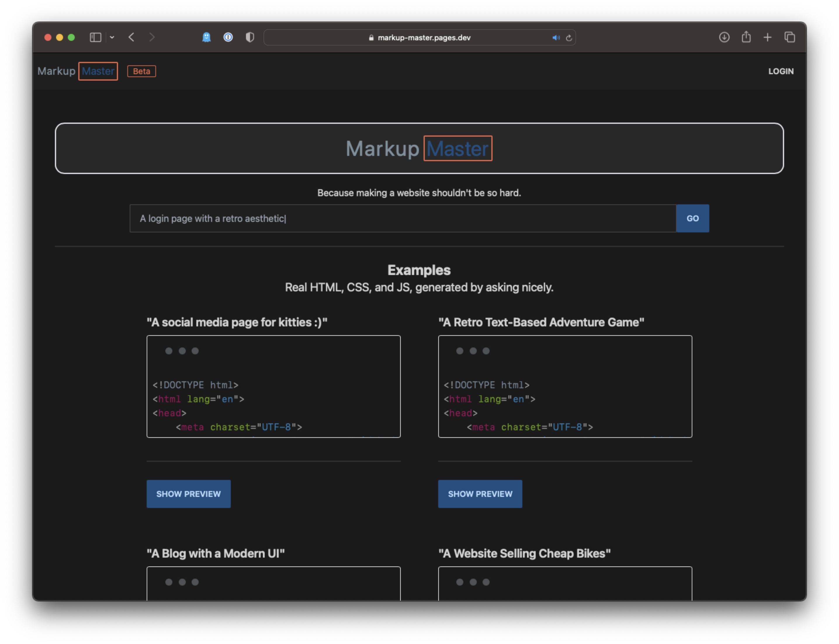This screenshot has width=839, height=644.
Task: Click the "A Blog with a Modern UI" title
Action: pyautogui.click(x=216, y=553)
